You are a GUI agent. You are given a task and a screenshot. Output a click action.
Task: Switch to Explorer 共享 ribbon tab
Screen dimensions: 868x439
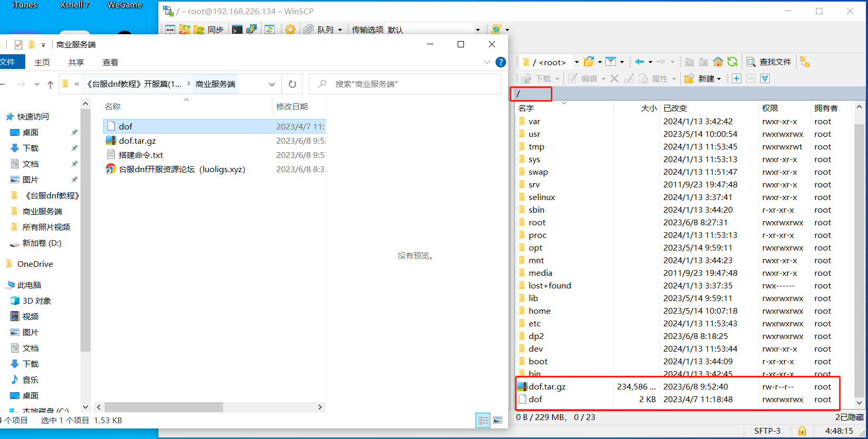click(76, 62)
